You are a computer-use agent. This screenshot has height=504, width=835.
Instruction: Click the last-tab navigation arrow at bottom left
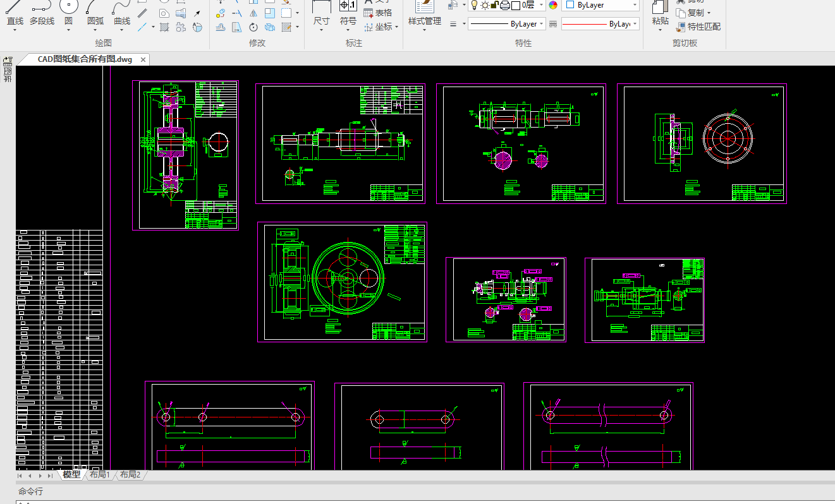[50, 476]
